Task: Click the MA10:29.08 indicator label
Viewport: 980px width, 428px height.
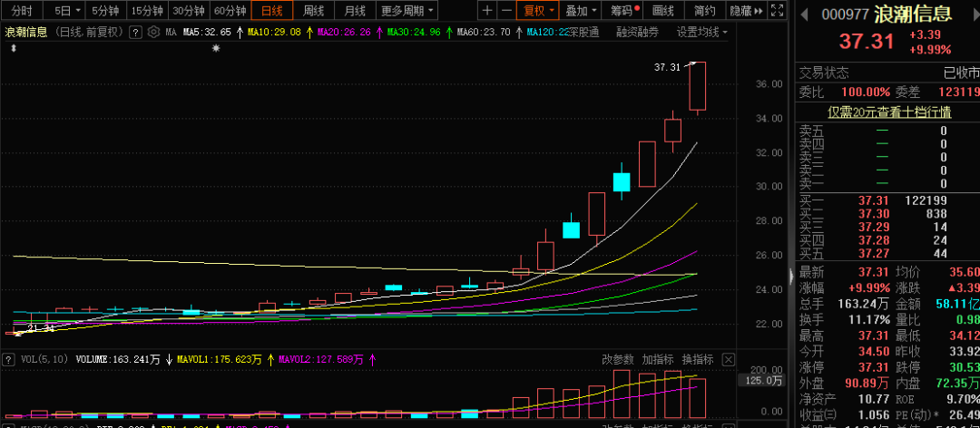Action: tap(275, 33)
